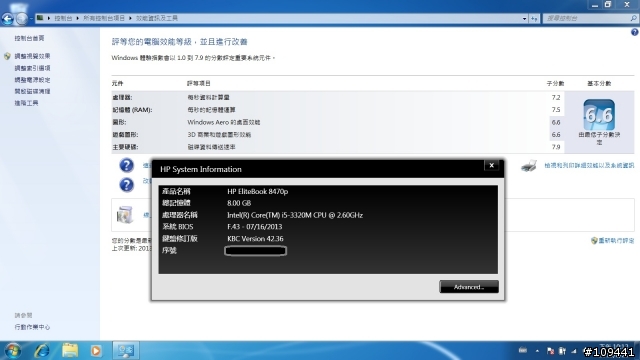Select Intel Core i5-3320M CPU text

295,215
